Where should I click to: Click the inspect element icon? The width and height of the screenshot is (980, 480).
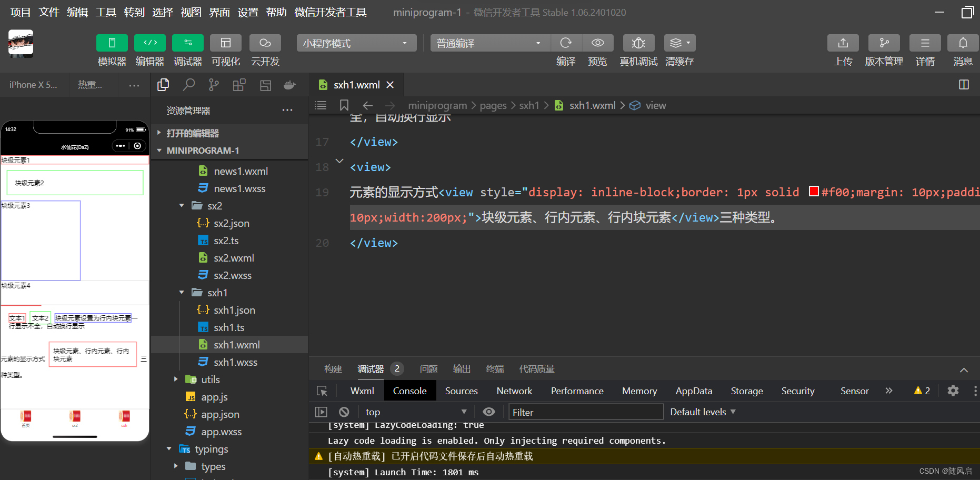[322, 391]
